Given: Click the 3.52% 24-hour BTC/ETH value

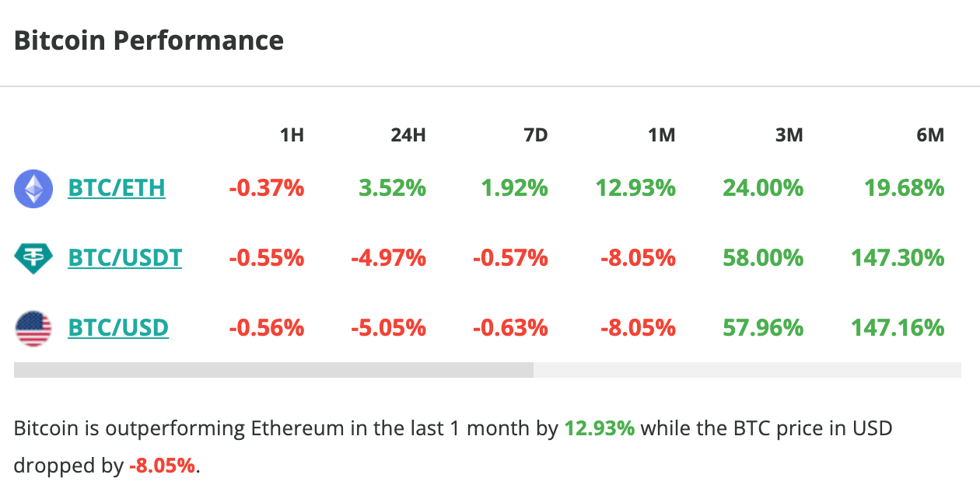Looking at the screenshot, I should 393,188.
